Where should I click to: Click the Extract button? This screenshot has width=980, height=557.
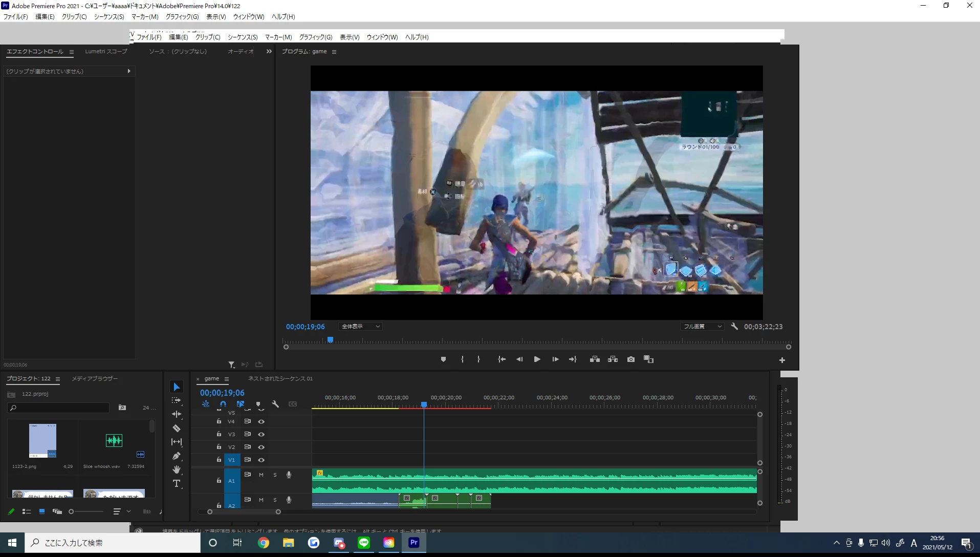[613, 359]
